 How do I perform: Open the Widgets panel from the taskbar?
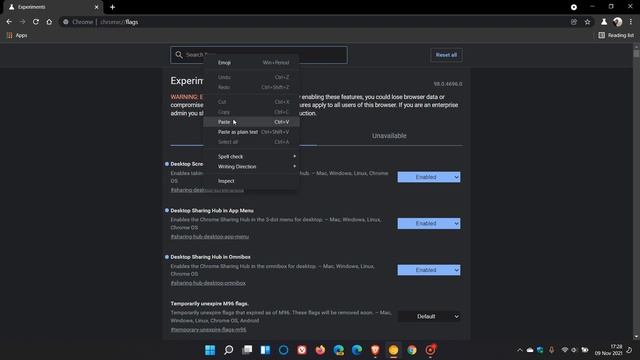tap(265, 350)
